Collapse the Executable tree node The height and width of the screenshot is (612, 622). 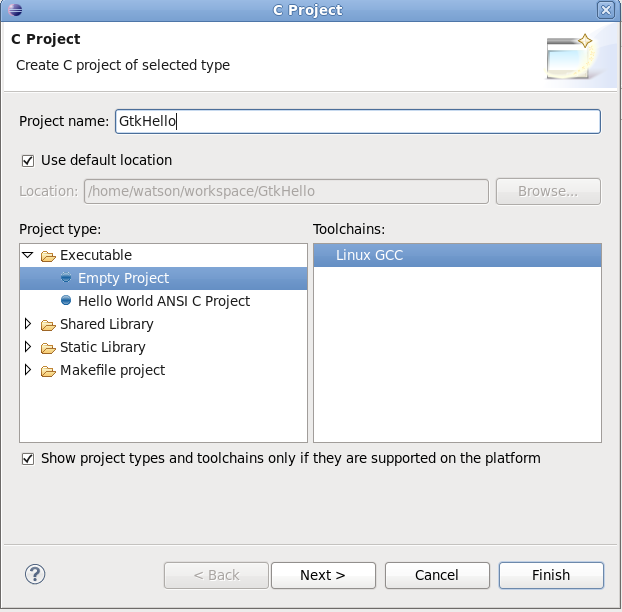click(28, 255)
